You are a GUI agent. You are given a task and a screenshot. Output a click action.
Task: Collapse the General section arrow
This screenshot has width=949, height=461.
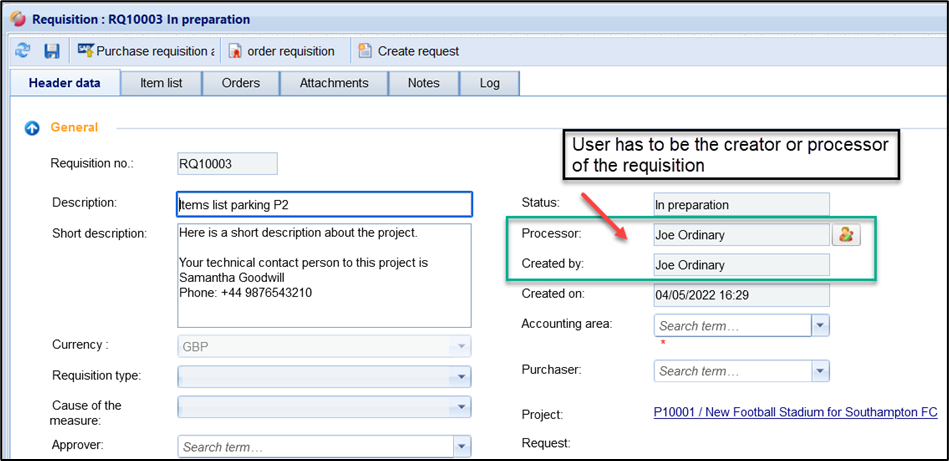tap(32, 128)
